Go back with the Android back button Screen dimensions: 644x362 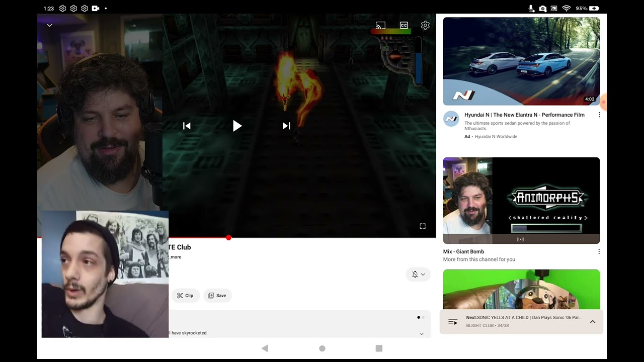[265, 348]
